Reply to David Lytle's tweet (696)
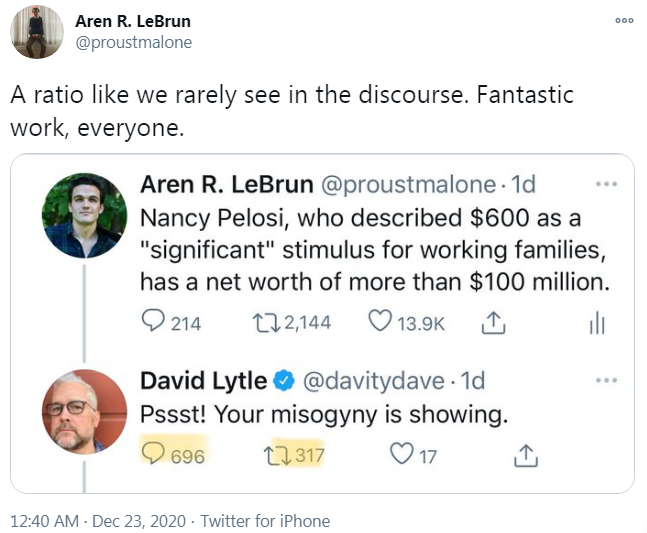The image size is (647, 533). pos(154,455)
